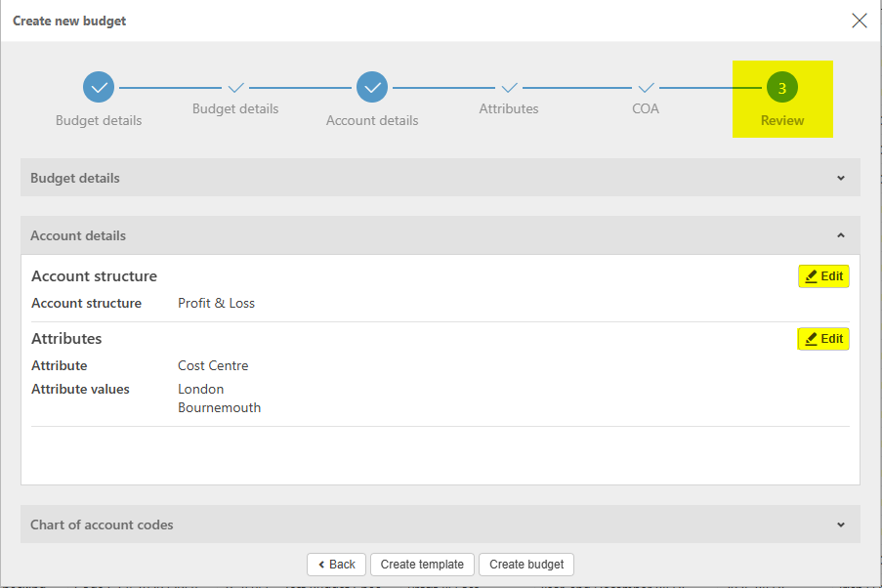
Task: Click the checkmark above second Budget details step
Action: (x=235, y=88)
